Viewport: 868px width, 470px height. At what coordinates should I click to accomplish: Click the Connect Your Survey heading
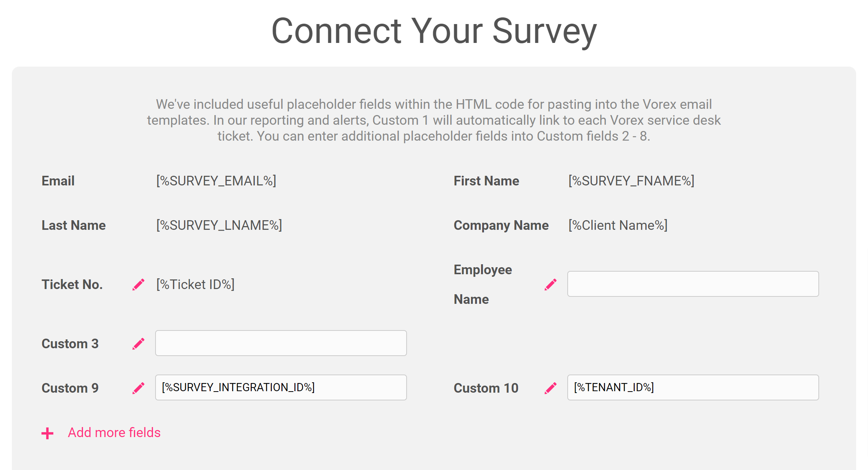click(434, 31)
